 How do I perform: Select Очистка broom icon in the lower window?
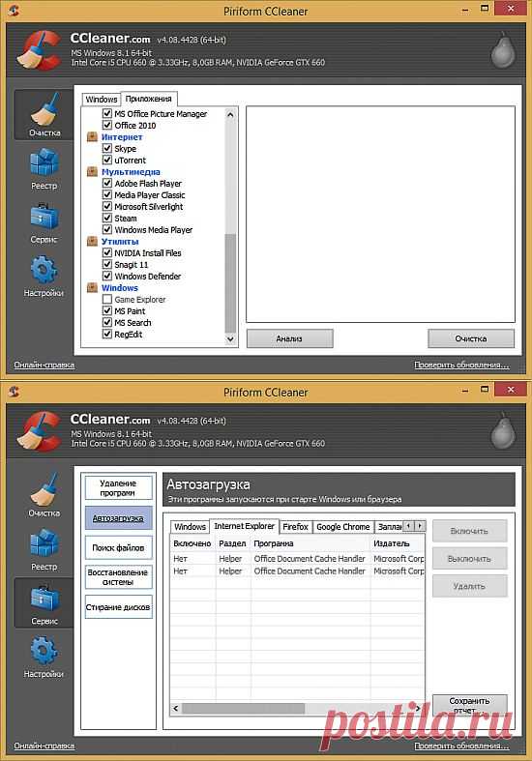pyautogui.click(x=44, y=495)
